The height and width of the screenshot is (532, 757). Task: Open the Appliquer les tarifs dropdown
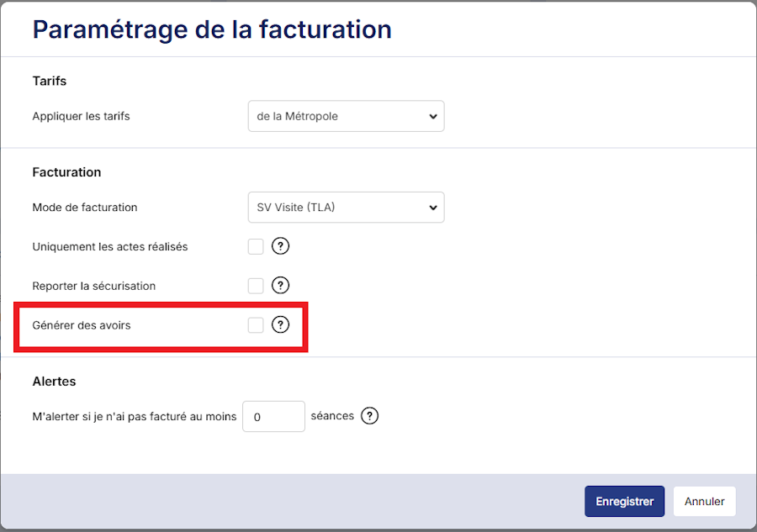[346, 116]
